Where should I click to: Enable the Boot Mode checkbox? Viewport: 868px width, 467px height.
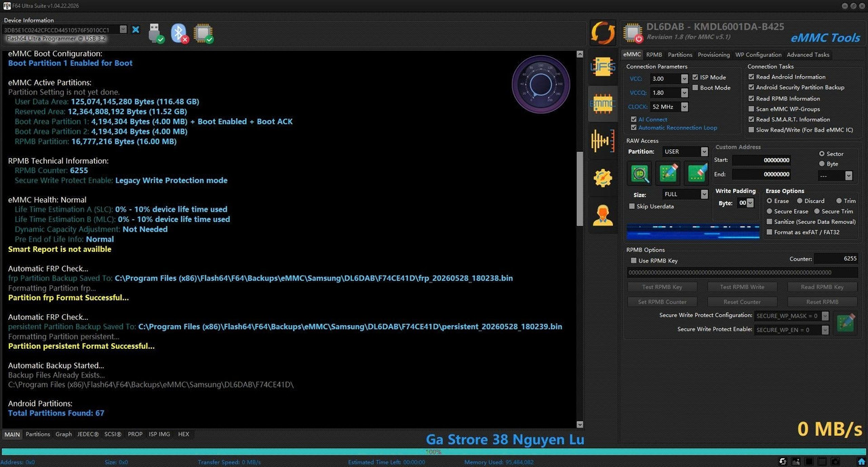(695, 88)
